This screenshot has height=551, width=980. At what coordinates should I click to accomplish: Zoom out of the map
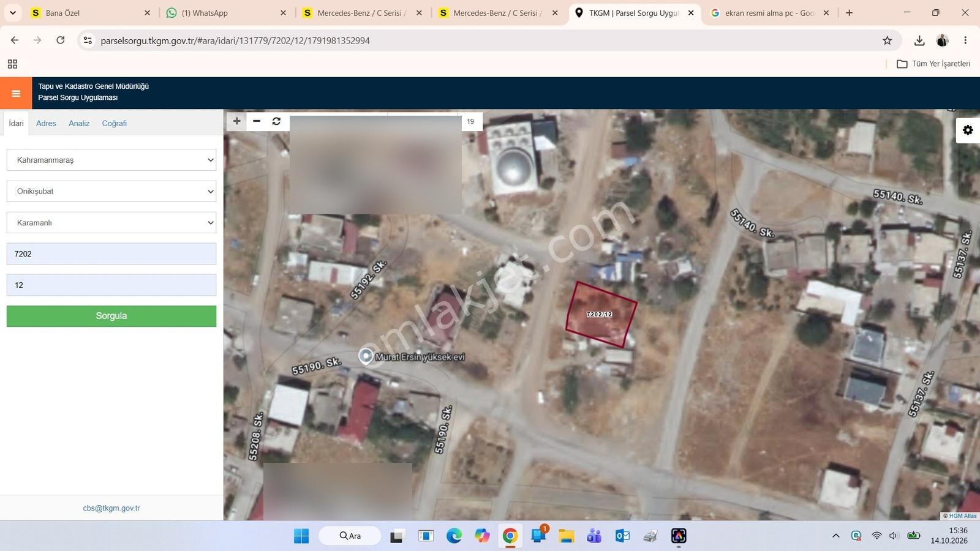[x=257, y=121]
